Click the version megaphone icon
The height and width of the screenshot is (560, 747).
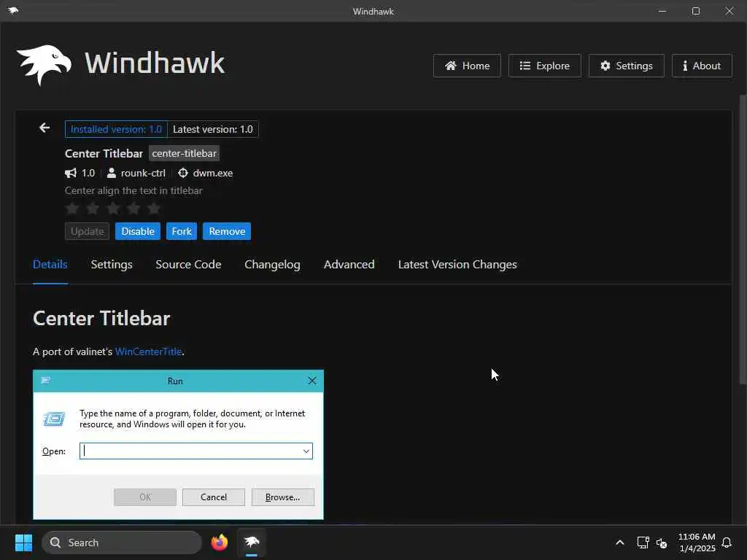tap(71, 173)
